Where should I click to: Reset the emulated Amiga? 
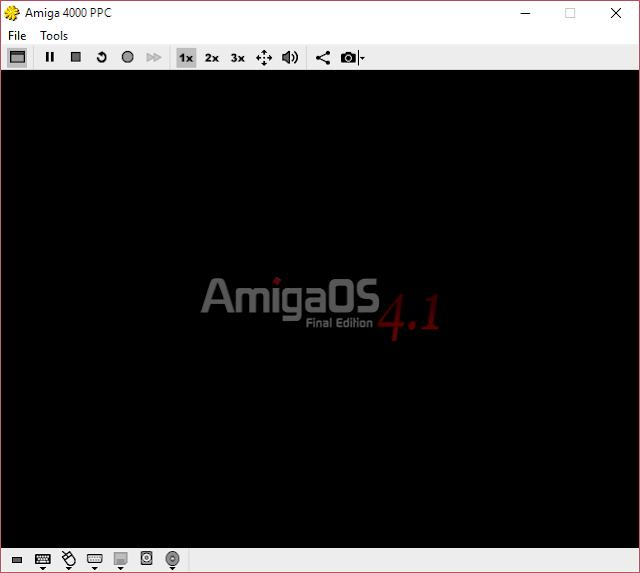(102, 57)
